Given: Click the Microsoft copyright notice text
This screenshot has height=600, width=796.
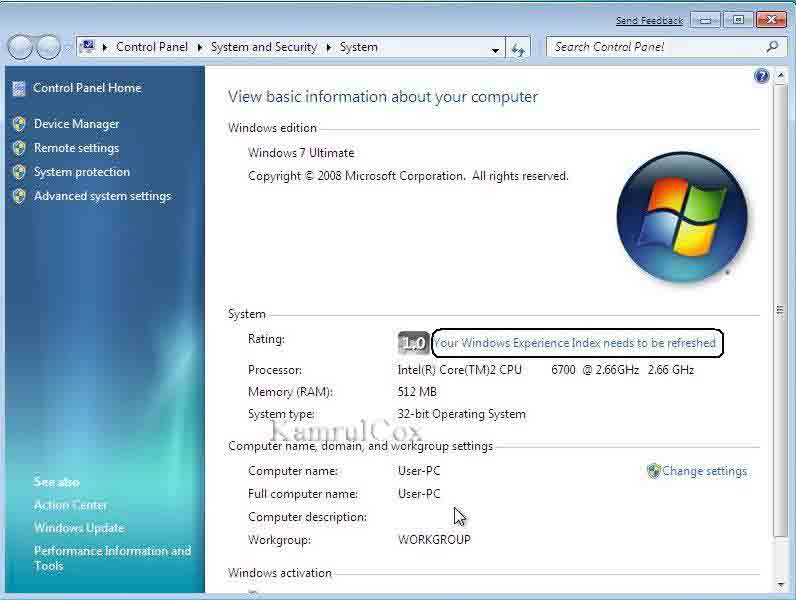Looking at the screenshot, I should tap(408, 176).
